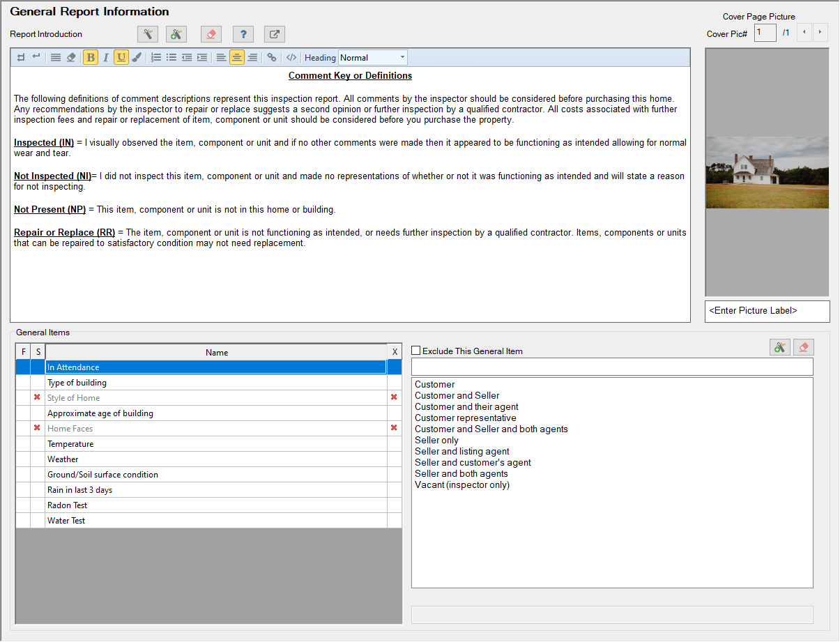Image resolution: width=840 pixels, height=642 pixels.
Task: Insert a hyperlink using the link icon
Action: [272, 58]
